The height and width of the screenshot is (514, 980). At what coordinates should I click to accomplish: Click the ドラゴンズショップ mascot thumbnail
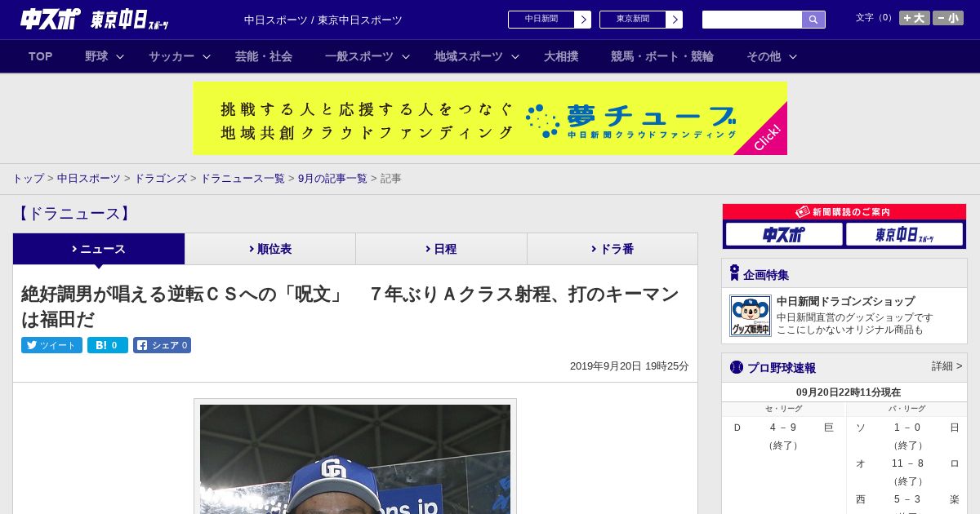tap(751, 316)
